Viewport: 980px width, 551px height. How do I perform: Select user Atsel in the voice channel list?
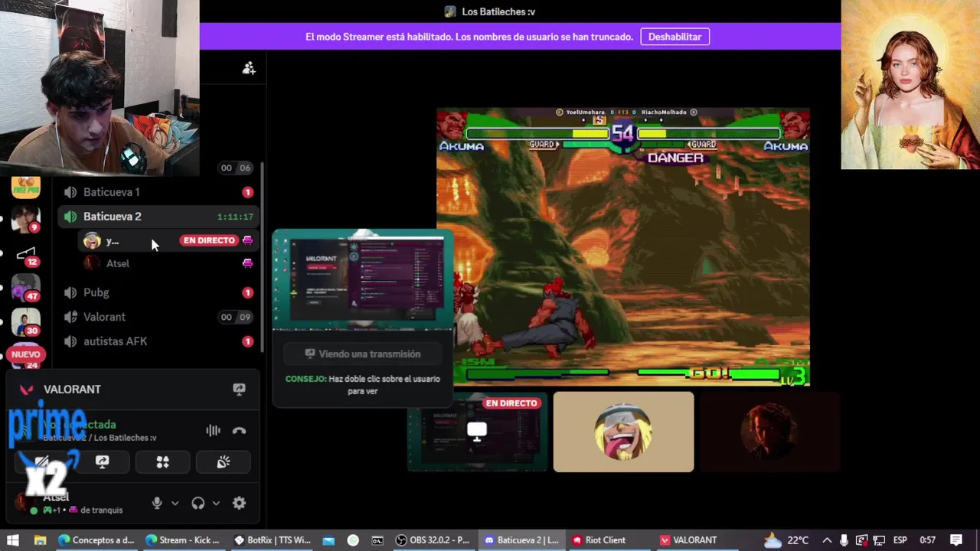(168, 263)
